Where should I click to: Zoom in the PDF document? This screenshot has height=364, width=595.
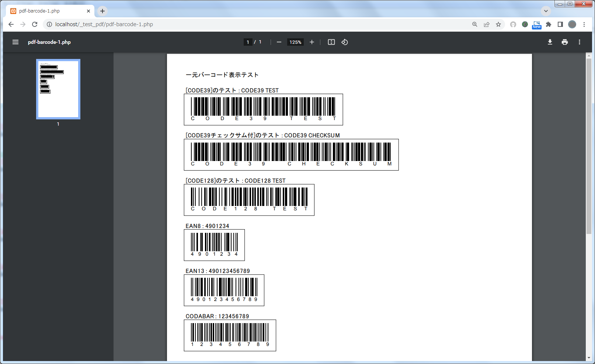312,42
